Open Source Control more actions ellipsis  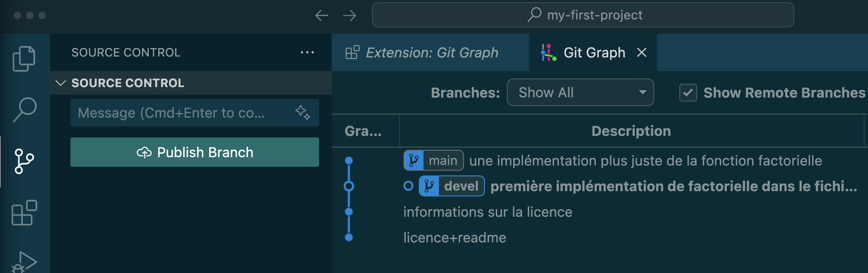(x=307, y=52)
